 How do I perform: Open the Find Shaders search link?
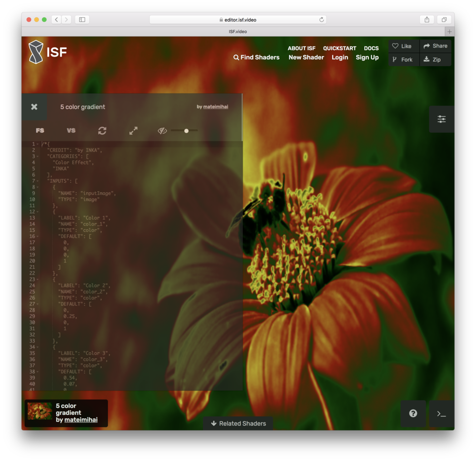click(256, 58)
